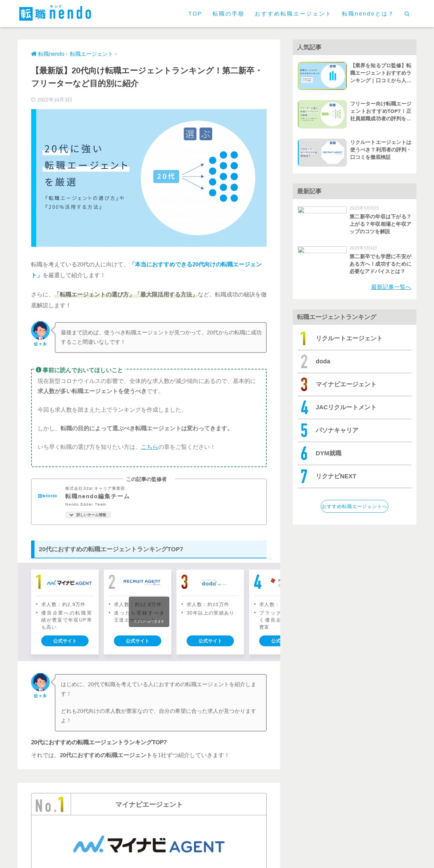Viewport: 434px width, 868px height.
Task: Open rank 5 パソナキャリア in sidebar ranking
Action: coord(355,430)
